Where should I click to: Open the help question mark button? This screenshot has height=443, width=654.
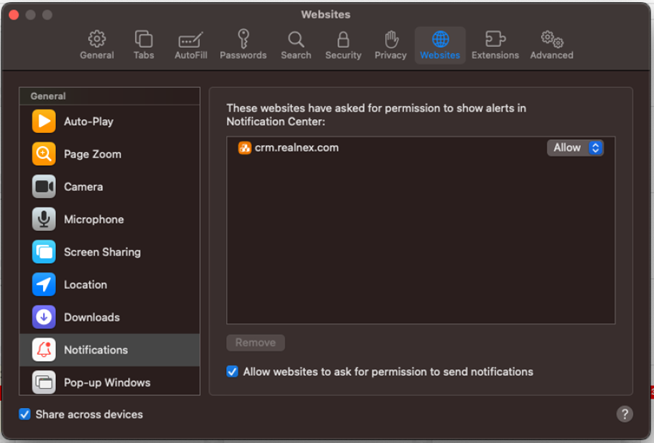click(x=625, y=414)
